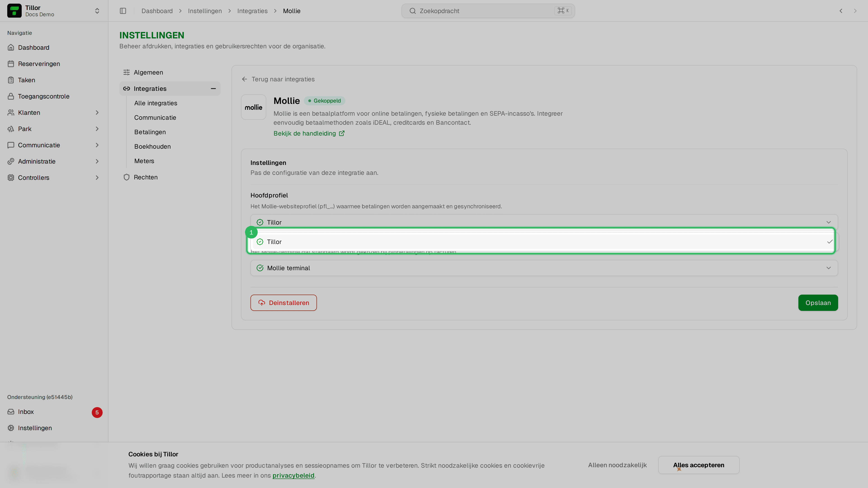This screenshot has height=488, width=868.
Task: Open the Tillor Docs Demo organization switcher
Action: (x=54, y=11)
